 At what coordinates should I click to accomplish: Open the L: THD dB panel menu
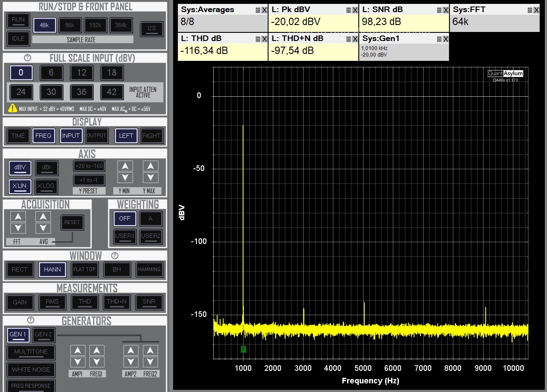[258, 38]
